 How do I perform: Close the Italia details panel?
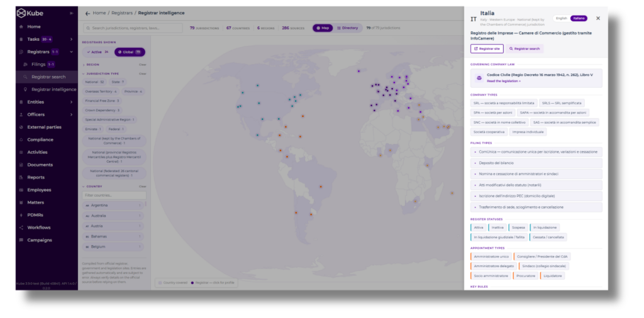click(598, 18)
